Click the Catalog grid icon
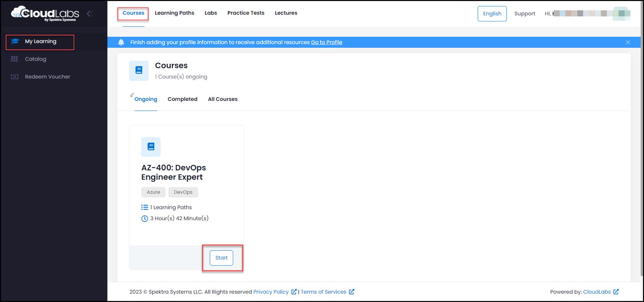This screenshot has height=302, width=644. coord(14,59)
